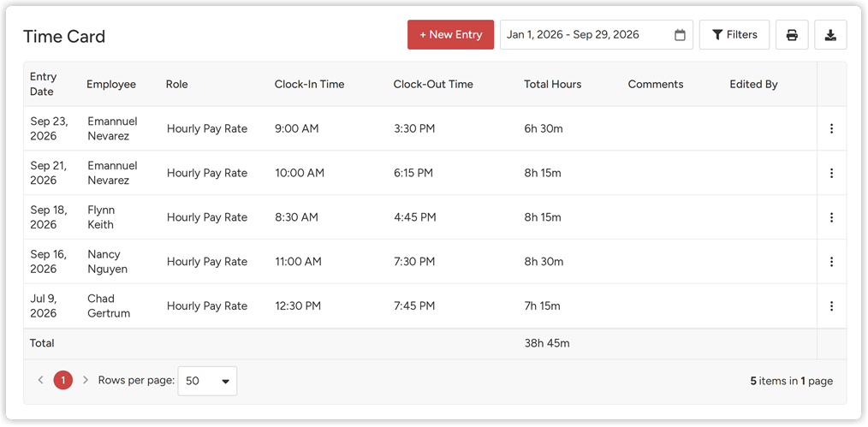
Task: Open options menu for Flynn Keith entry
Action: [831, 217]
